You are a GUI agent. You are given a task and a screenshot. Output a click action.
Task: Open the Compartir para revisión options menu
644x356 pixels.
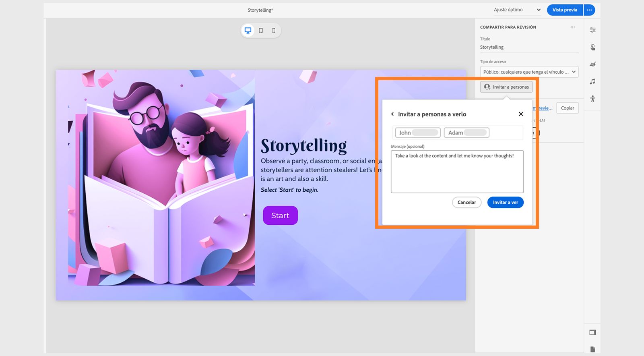[x=572, y=27]
